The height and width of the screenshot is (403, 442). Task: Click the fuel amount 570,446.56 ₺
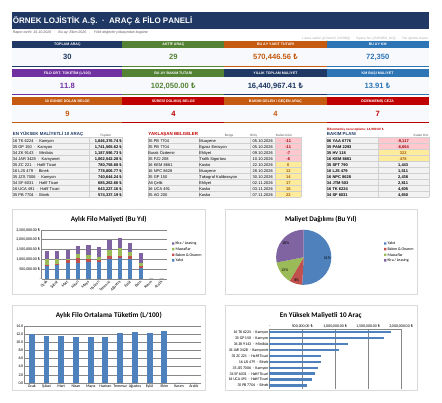(275, 57)
